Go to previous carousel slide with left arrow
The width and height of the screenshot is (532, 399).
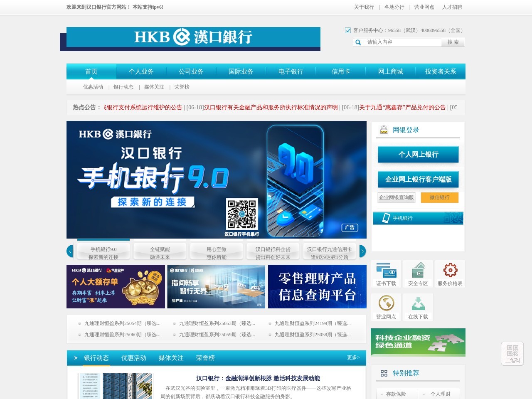70,251
